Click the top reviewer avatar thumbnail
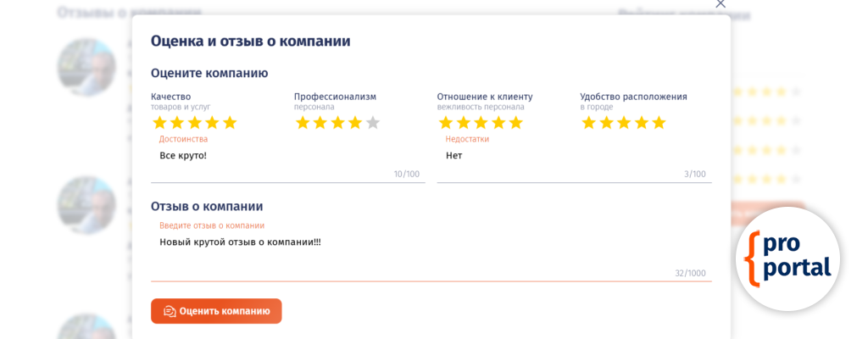The width and height of the screenshot is (868, 339). tap(86, 67)
